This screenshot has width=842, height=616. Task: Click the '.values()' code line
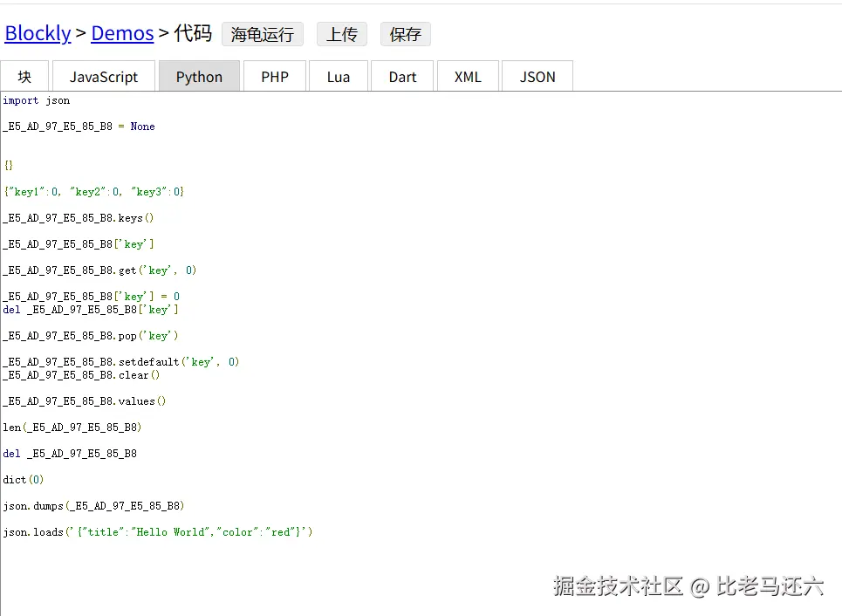tap(85, 401)
